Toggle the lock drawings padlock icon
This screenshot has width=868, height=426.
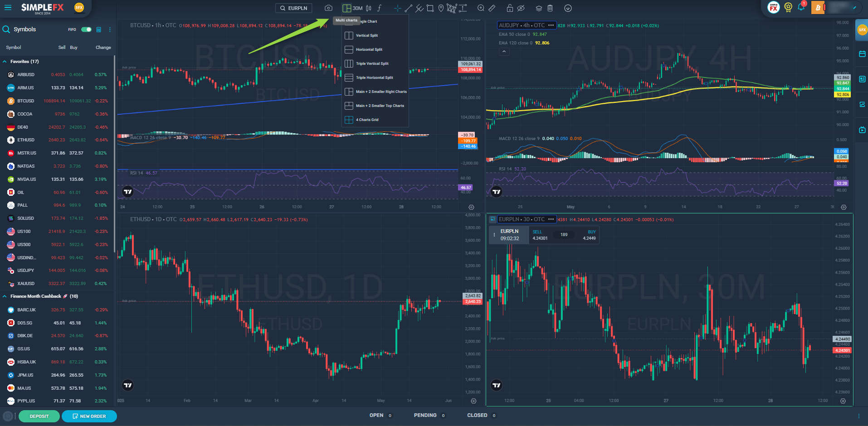coord(510,8)
